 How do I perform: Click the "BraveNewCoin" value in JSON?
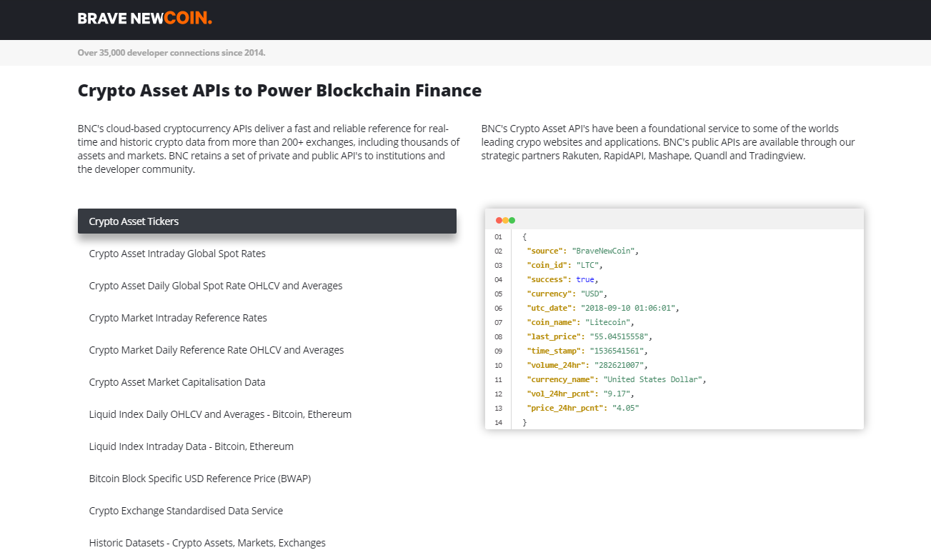603,251
